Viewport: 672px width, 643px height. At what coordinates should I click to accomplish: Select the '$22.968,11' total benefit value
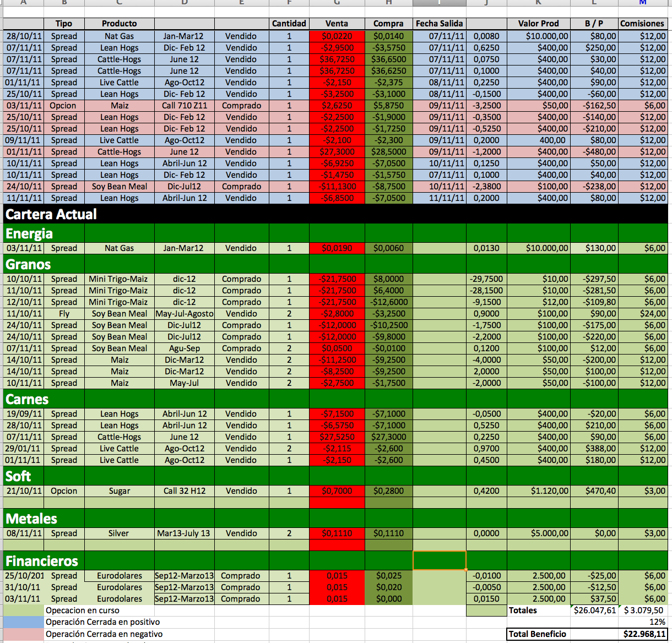click(643, 634)
